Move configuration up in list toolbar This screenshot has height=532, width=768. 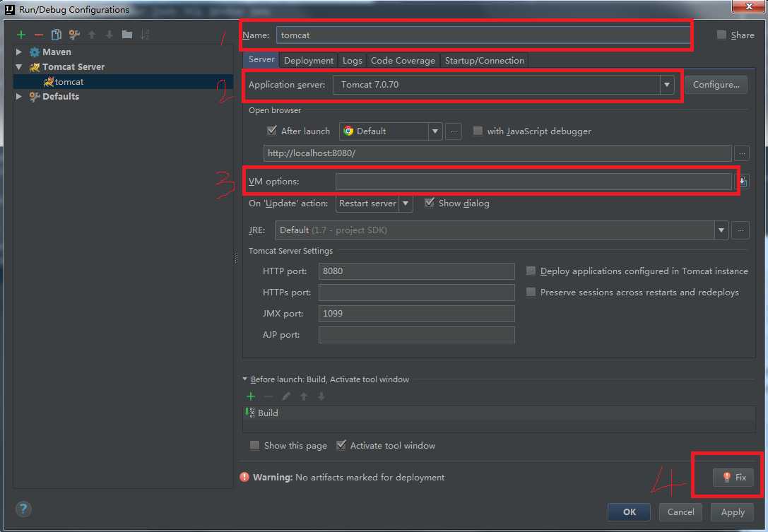tap(92, 35)
